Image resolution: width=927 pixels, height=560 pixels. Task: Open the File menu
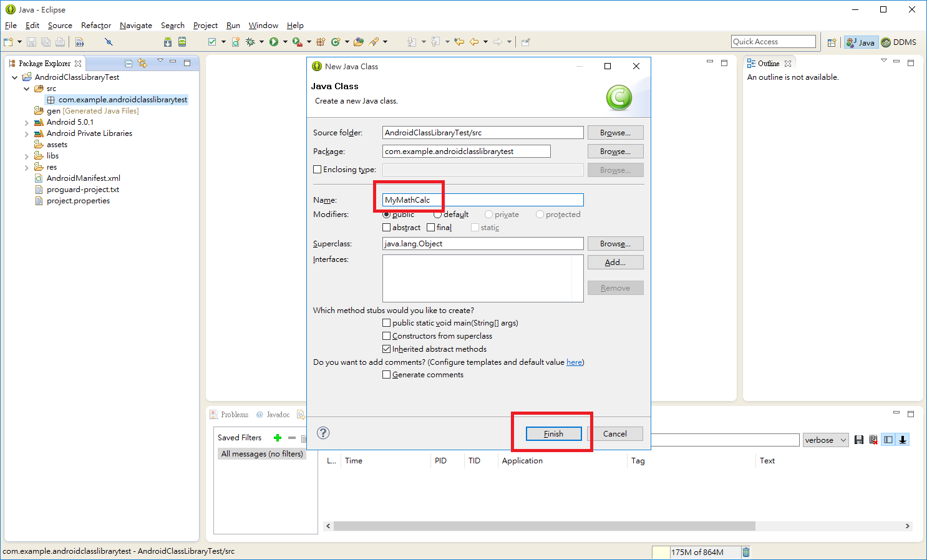click(11, 26)
